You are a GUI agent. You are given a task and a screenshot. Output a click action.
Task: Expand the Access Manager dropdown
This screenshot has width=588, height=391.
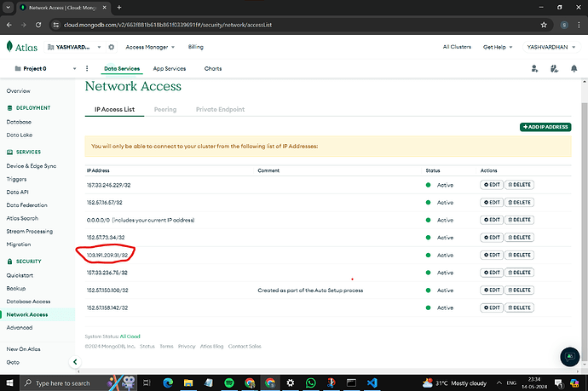point(150,47)
